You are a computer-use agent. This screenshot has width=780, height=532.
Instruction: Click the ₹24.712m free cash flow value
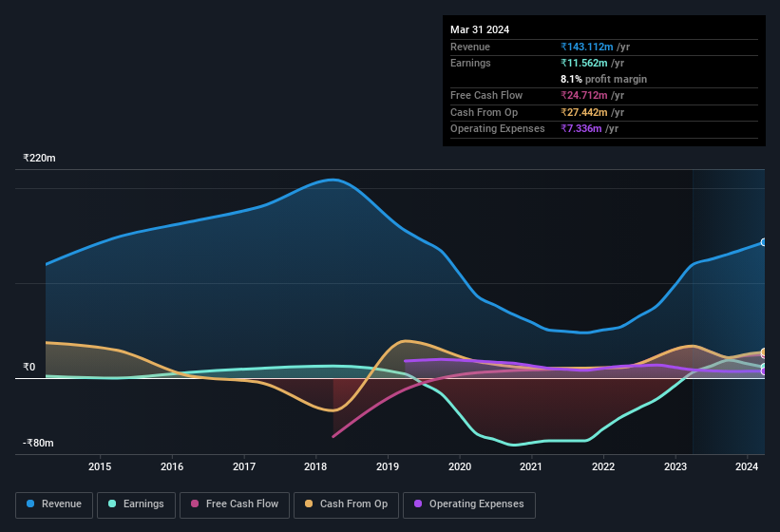tap(584, 95)
